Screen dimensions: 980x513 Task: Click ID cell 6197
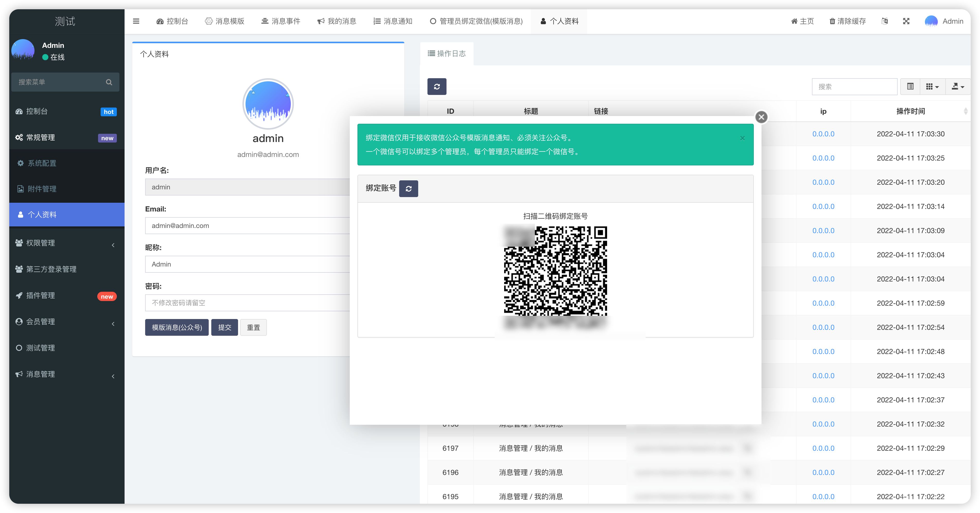pyautogui.click(x=450, y=448)
